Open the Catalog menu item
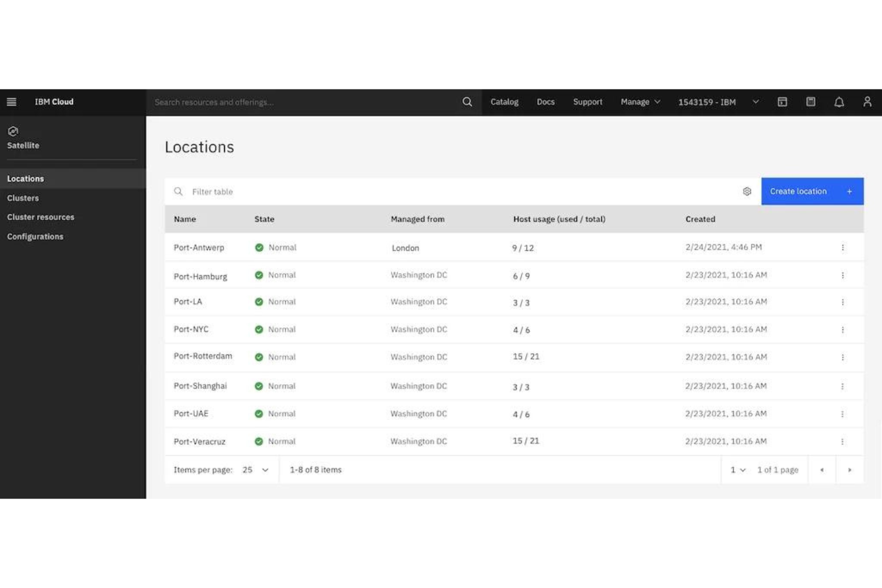Screen dimensions: 882x588 (504, 102)
